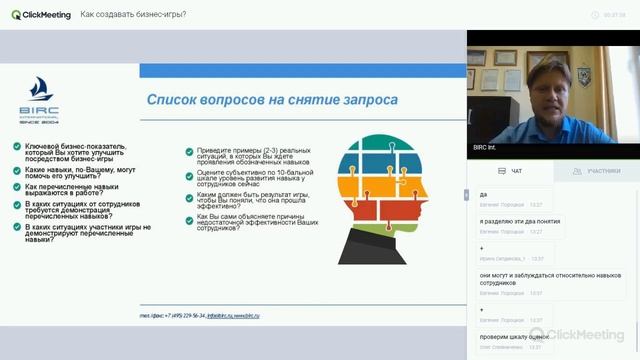Click the presenter webcam video

tap(553, 95)
